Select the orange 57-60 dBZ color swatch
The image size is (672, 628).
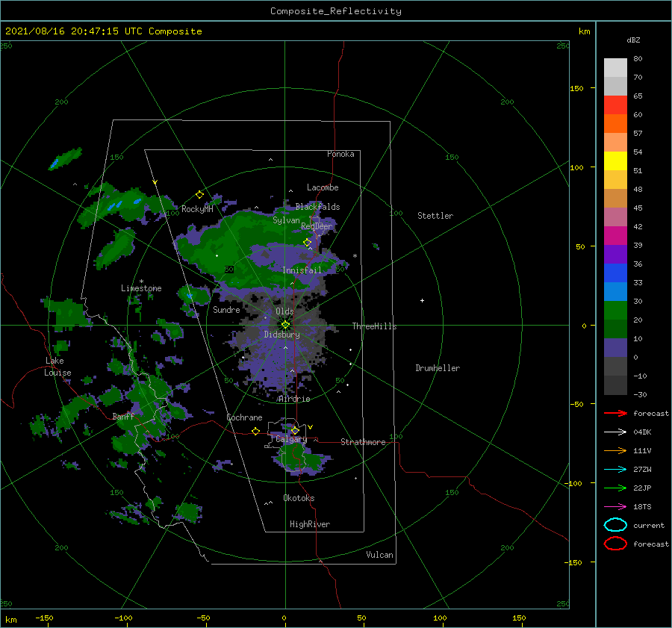[615, 124]
